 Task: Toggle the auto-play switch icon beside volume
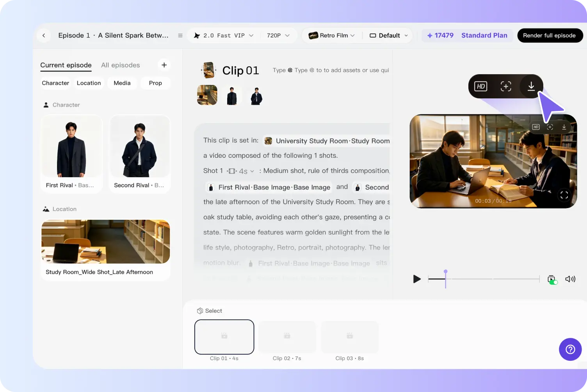coord(552,280)
